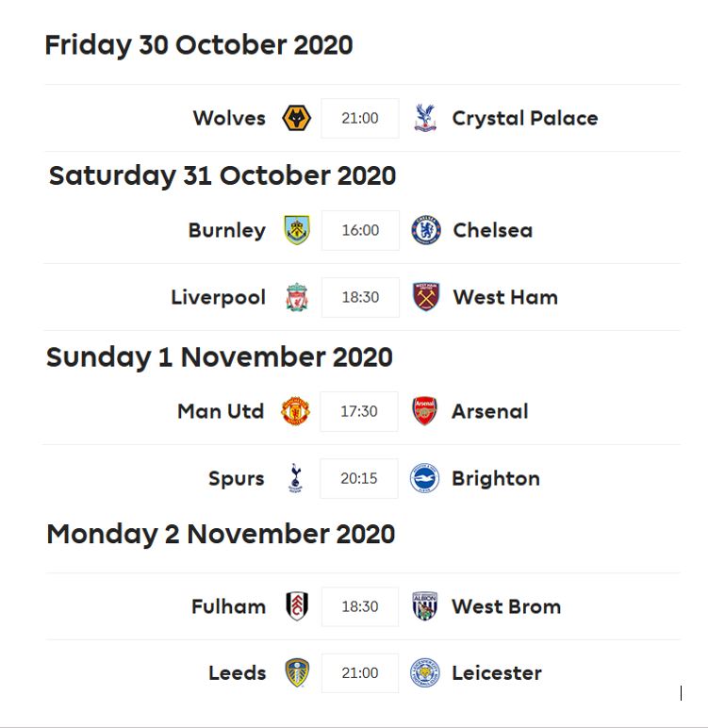Select the Leeds United crest
The image size is (708, 728).
pos(297,672)
